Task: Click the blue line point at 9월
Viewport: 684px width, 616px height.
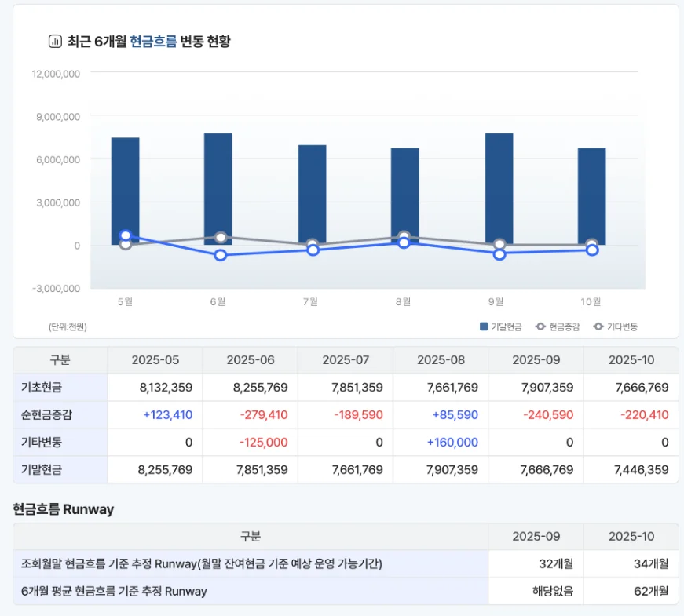Action: [x=499, y=254]
